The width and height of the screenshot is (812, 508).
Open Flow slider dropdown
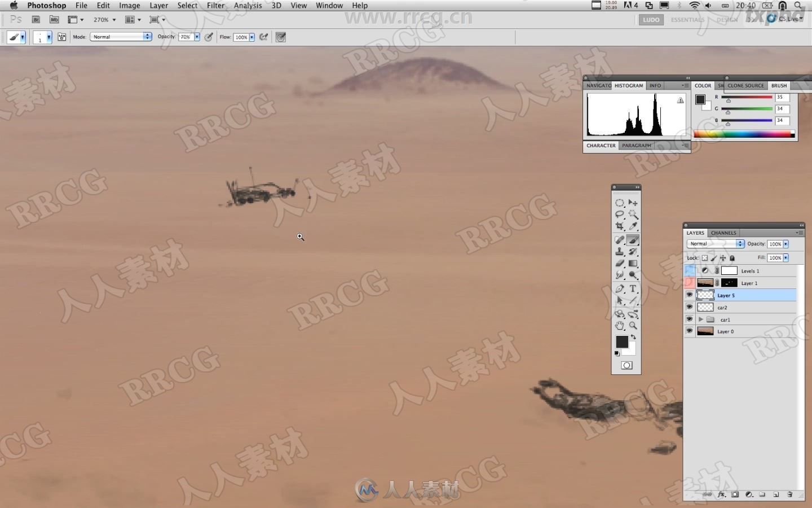(x=251, y=37)
